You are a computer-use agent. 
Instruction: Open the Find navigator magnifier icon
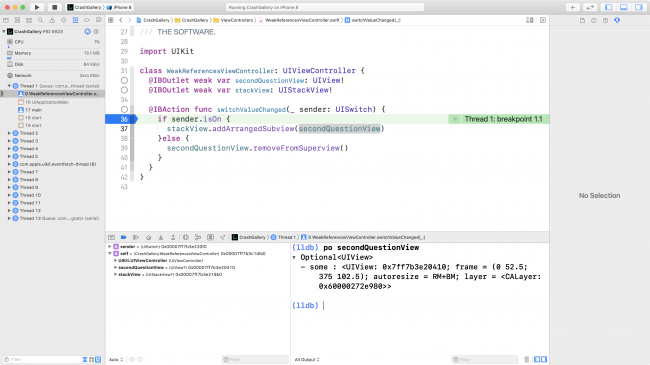tap(40, 20)
